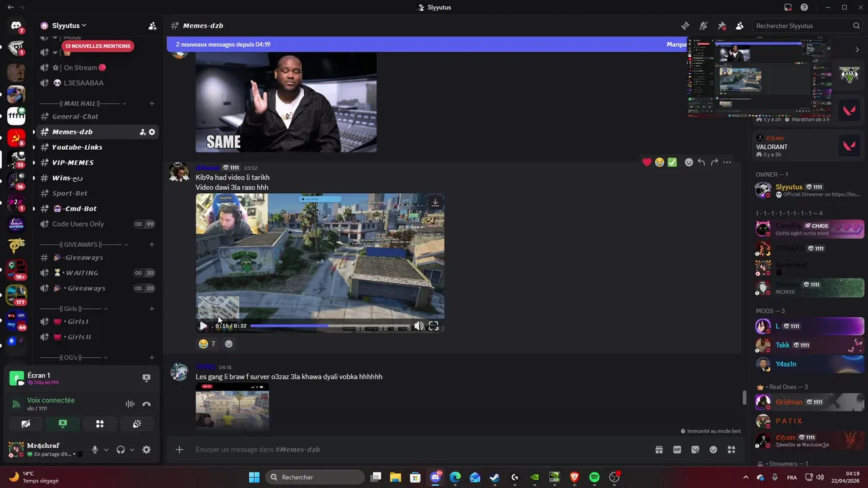This screenshot has width=868, height=488.
Task: Click the 13 Nouvelles Mentions pill
Action: [x=98, y=46]
